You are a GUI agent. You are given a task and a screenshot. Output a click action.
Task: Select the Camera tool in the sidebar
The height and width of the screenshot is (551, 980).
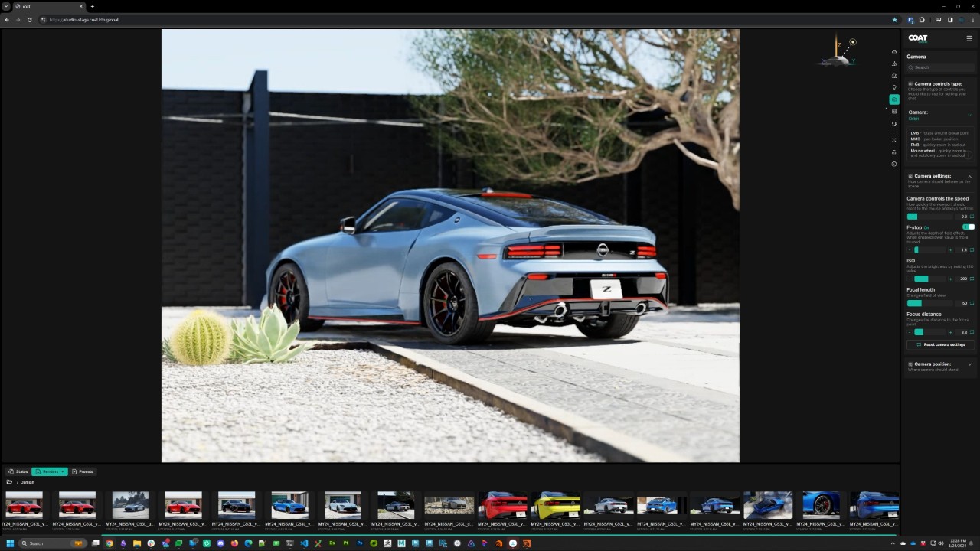[894, 99]
